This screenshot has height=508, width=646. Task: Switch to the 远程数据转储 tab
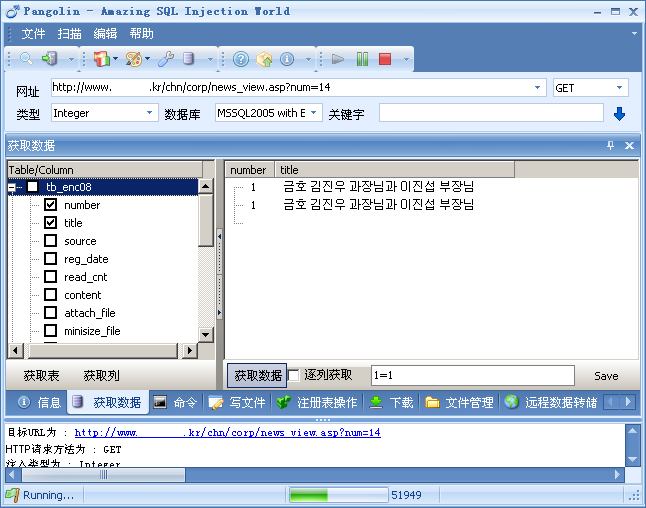click(x=551, y=402)
